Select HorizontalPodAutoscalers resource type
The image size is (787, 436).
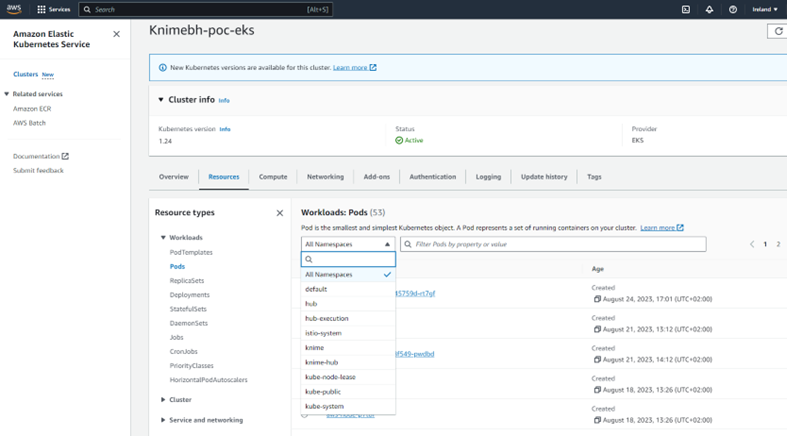click(208, 380)
